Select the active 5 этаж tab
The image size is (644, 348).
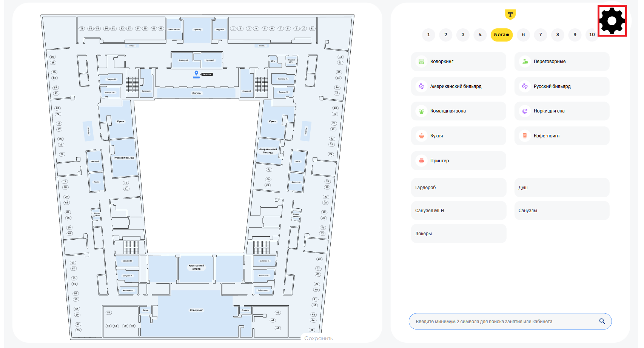[501, 35]
